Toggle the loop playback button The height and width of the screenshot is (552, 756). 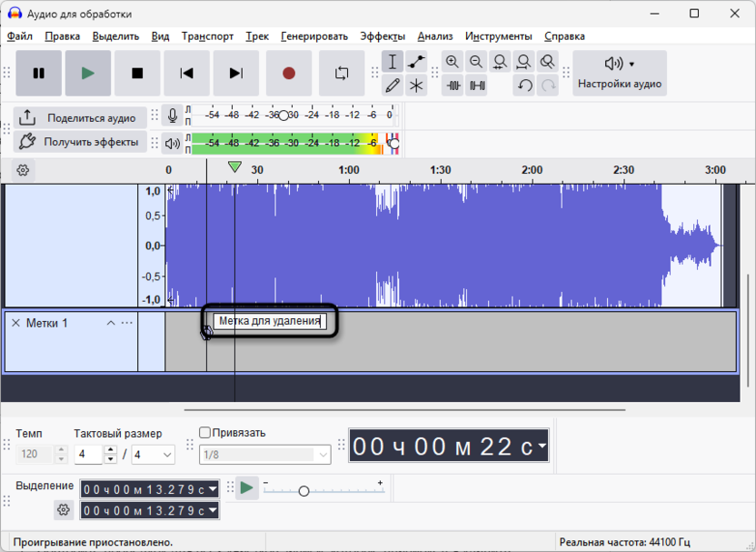342,74
